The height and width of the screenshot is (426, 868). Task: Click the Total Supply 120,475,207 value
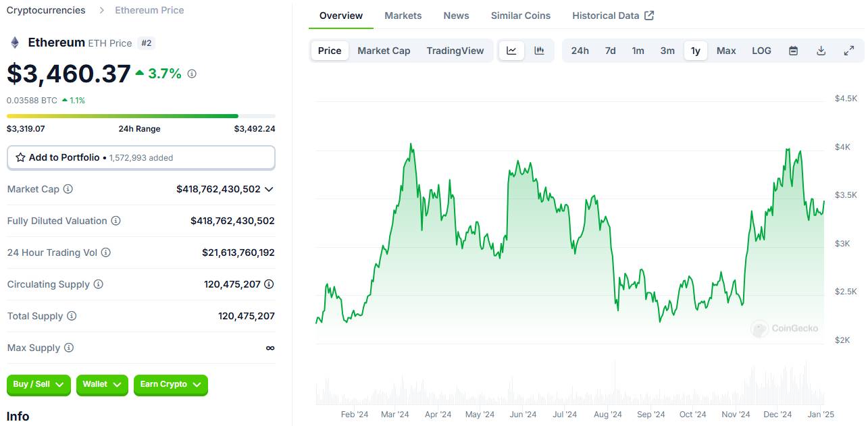247,316
